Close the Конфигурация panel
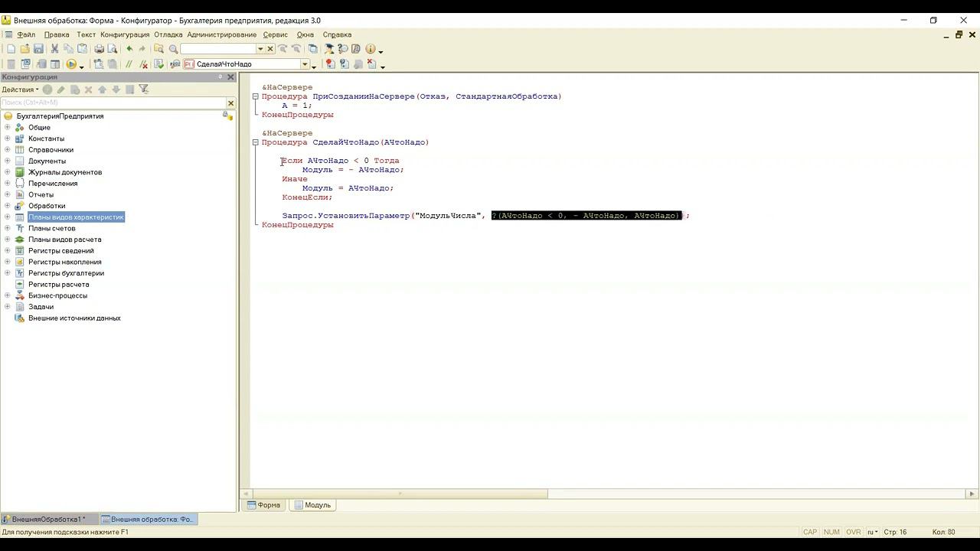 coord(230,77)
